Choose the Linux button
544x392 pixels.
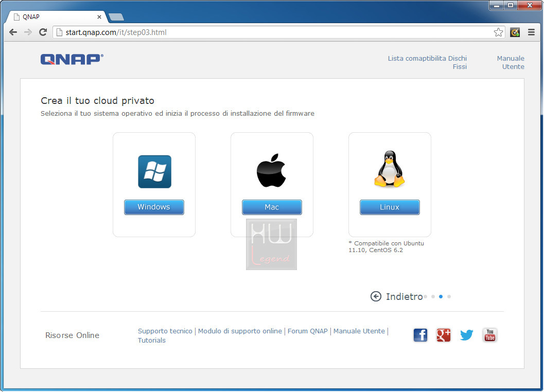390,207
